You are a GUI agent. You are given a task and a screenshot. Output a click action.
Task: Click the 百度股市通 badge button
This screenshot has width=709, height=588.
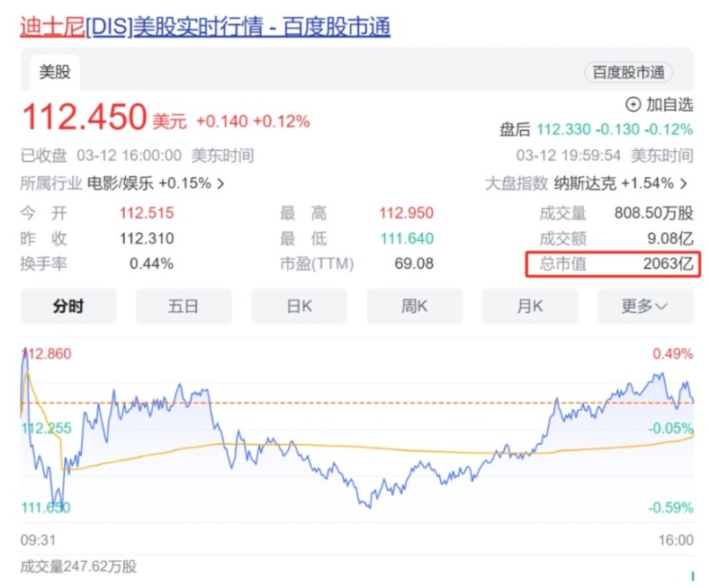[629, 72]
